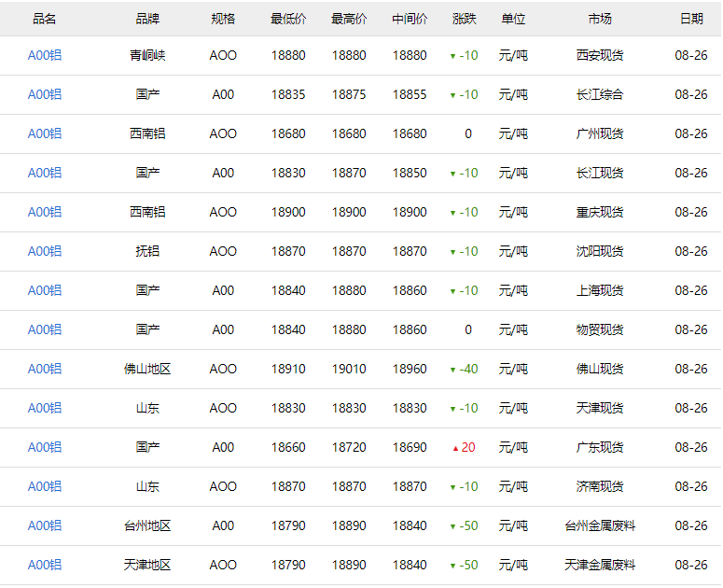
Task: Click green down arrow in 沈阳现货 row
Action: click(x=452, y=252)
